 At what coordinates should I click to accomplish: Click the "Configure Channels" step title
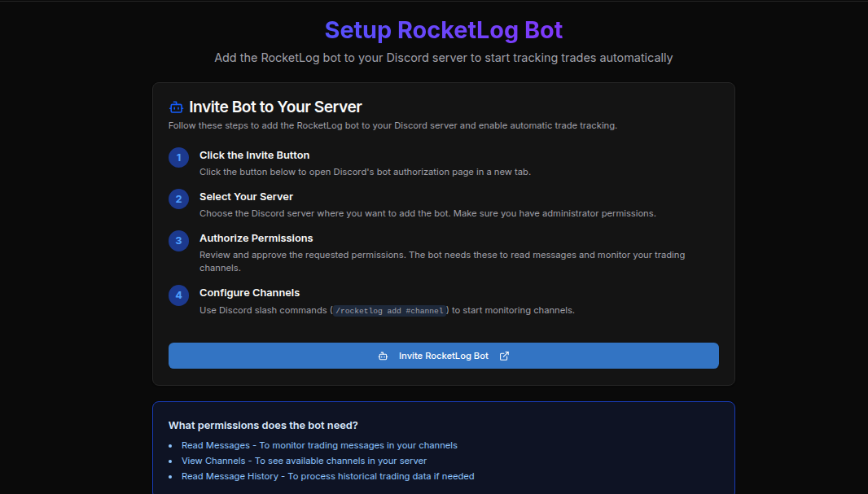coord(248,292)
